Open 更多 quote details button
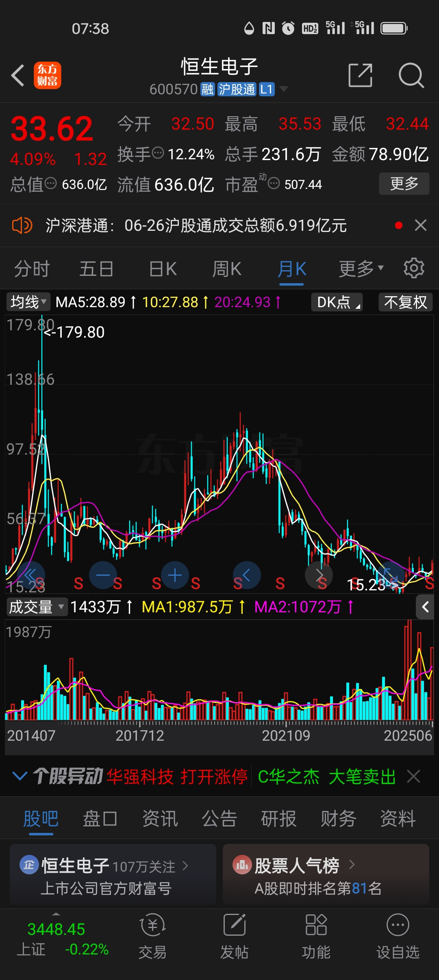This screenshot has height=980, width=439. point(404,184)
